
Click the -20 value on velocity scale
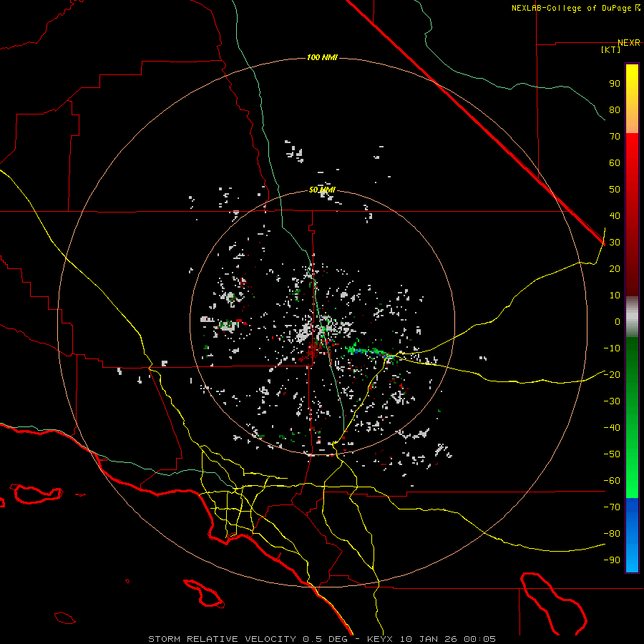(x=612, y=375)
